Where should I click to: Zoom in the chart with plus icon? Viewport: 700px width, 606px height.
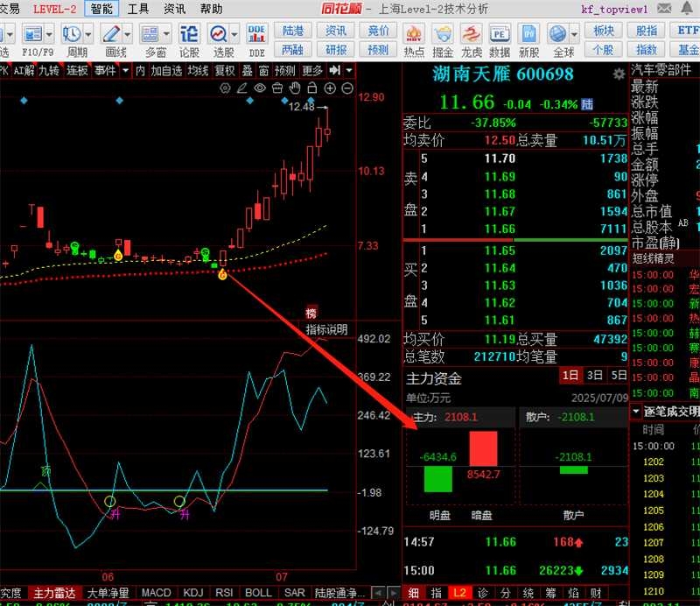pos(330,88)
